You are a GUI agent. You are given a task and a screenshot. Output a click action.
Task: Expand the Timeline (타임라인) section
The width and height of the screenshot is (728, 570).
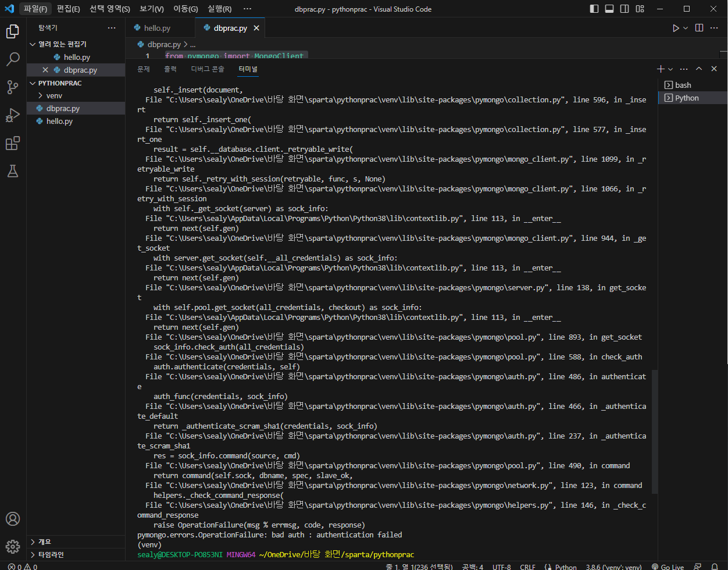coord(76,554)
